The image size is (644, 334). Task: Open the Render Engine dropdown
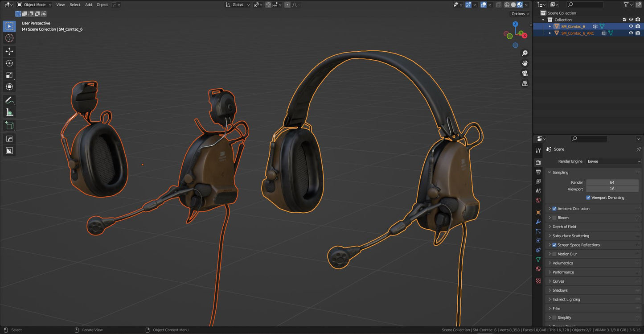tap(613, 161)
